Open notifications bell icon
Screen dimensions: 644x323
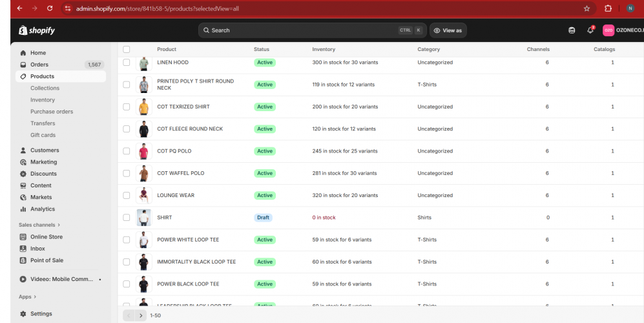590,30
